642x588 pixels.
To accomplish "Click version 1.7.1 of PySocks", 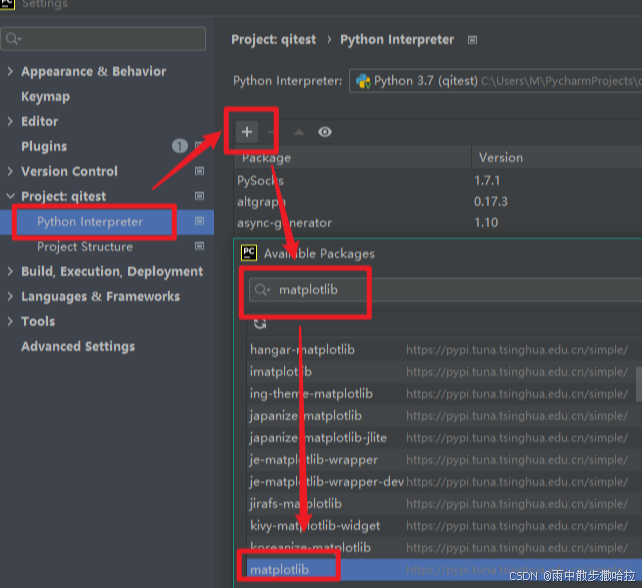I will pos(487,181).
